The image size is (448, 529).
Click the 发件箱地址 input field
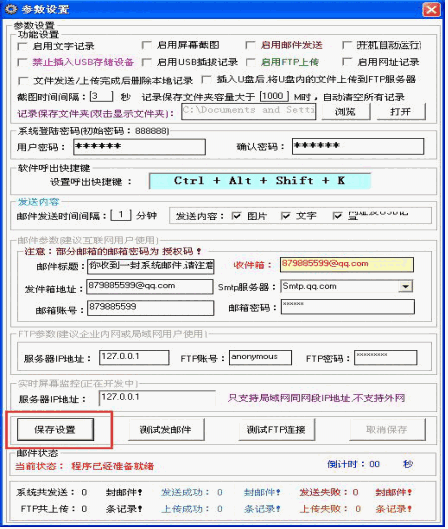click(x=150, y=286)
